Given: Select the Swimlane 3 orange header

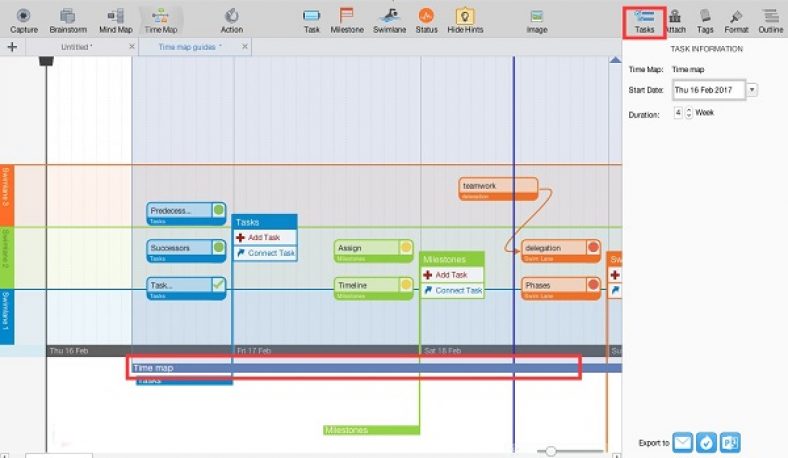Looking at the screenshot, I should tap(7, 195).
